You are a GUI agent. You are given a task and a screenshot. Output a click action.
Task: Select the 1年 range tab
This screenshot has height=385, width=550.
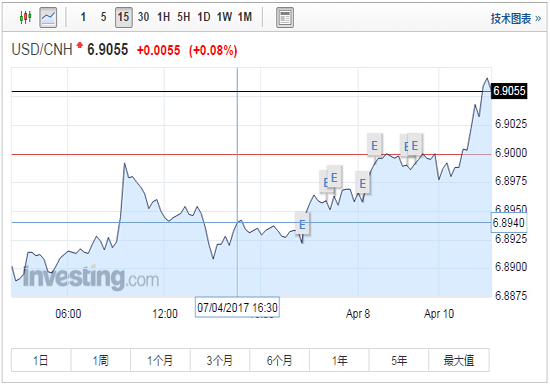point(339,360)
